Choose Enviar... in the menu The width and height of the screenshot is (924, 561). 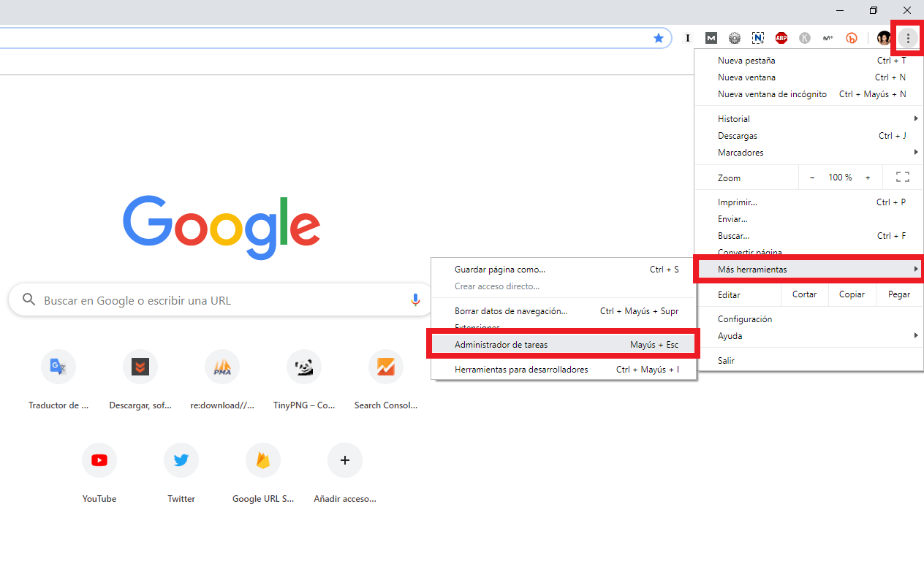click(808, 219)
